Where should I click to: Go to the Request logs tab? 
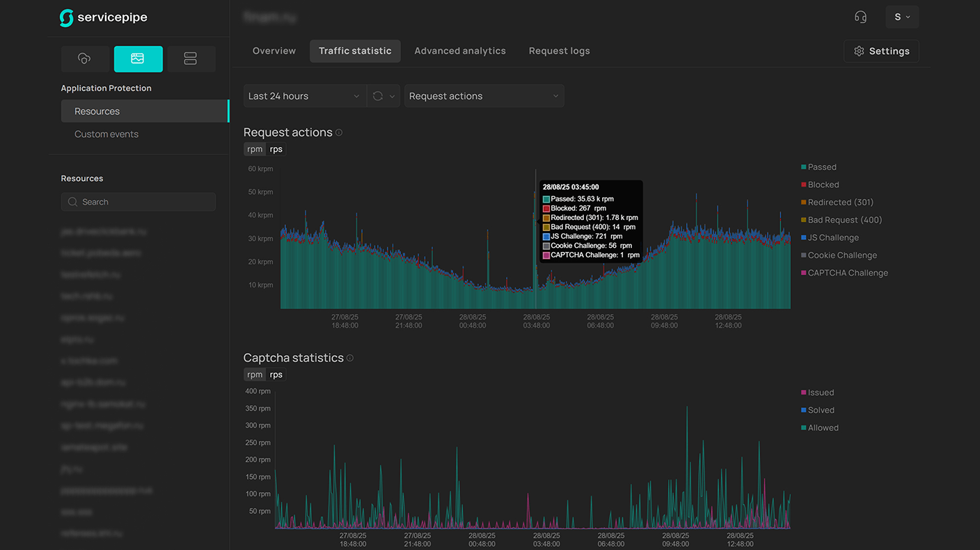point(559,51)
